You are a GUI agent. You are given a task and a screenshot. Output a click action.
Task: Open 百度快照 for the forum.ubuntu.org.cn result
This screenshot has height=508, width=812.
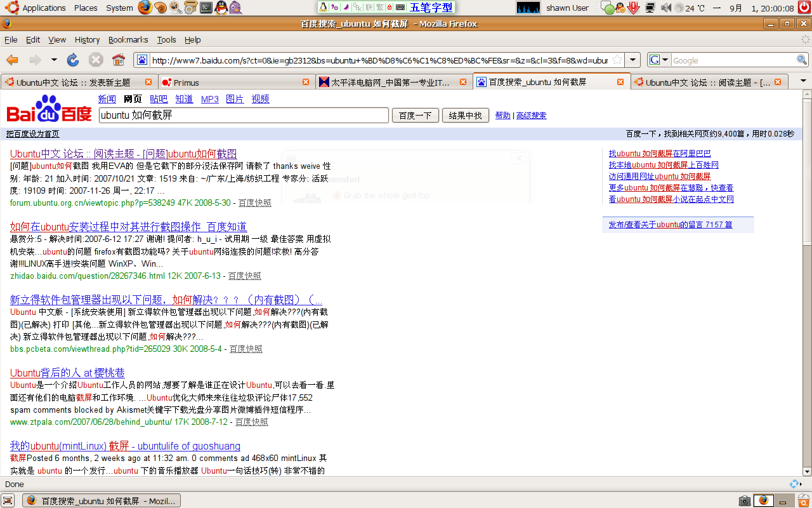tap(255, 203)
